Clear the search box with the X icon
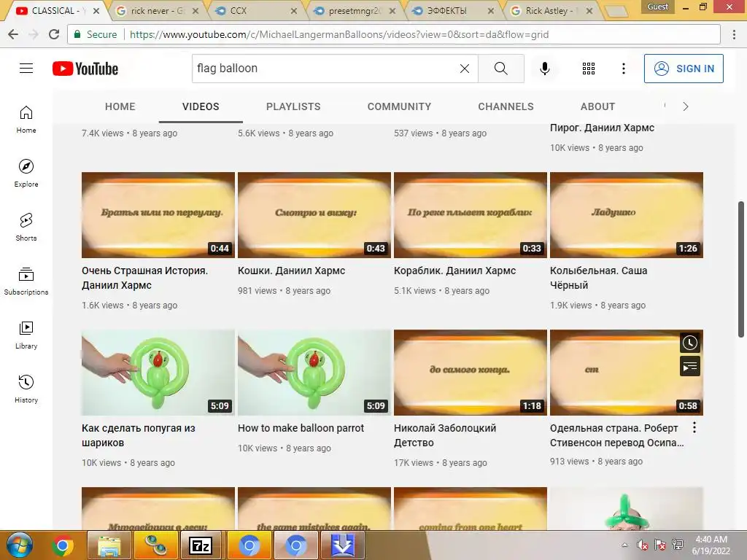Screen dimensions: 747x560 (x=465, y=69)
